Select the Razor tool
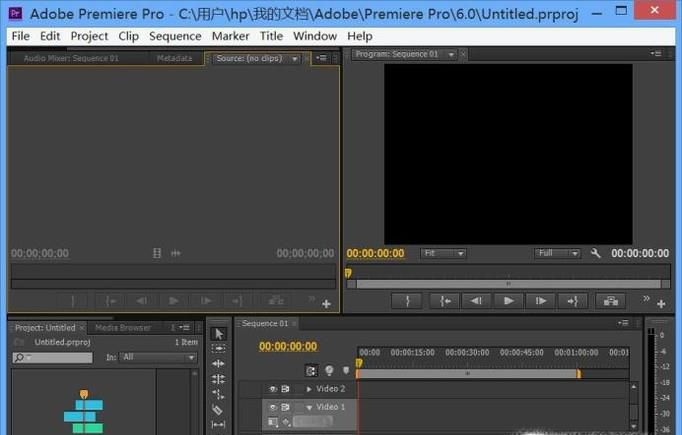This screenshot has height=435, width=682. click(217, 409)
